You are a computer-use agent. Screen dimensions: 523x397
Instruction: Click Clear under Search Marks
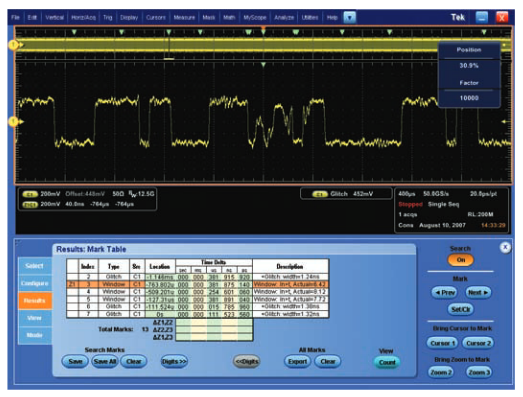click(133, 362)
